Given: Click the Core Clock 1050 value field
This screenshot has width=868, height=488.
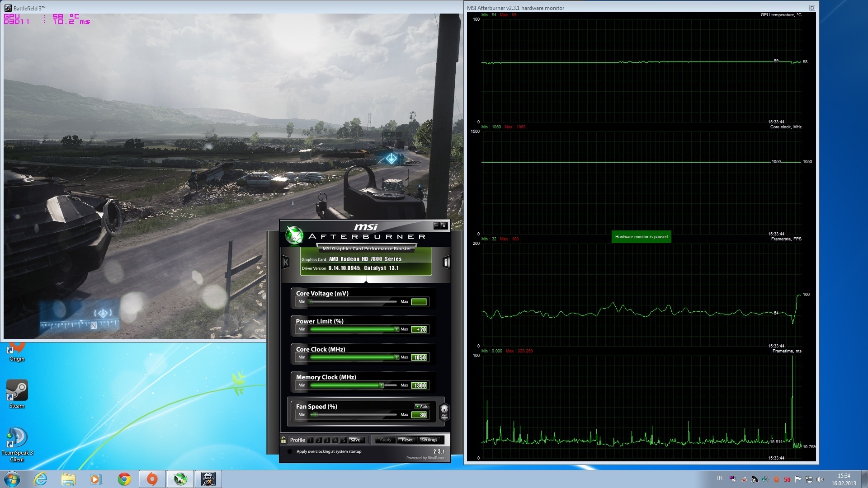Looking at the screenshot, I should [419, 357].
